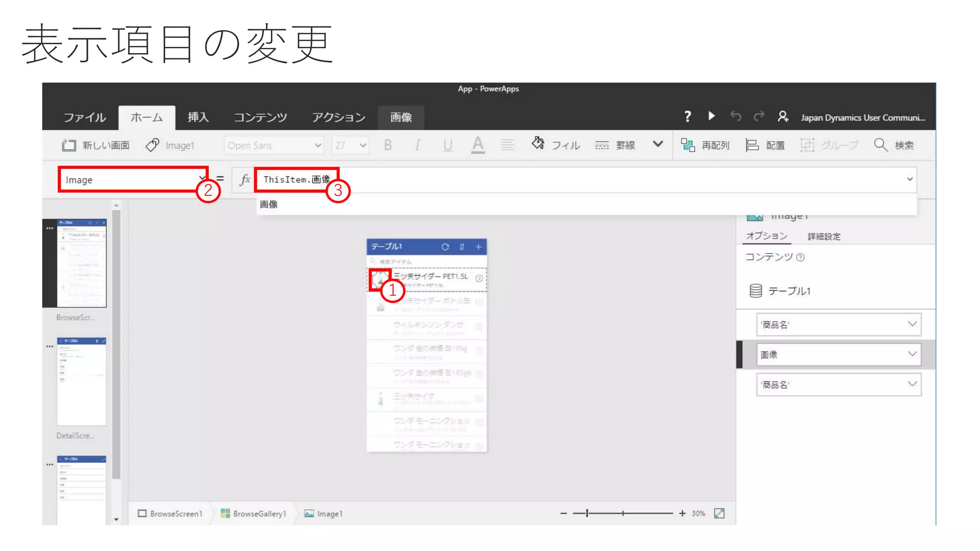Adjust the zoom slider
980x551 pixels.
pos(623,513)
